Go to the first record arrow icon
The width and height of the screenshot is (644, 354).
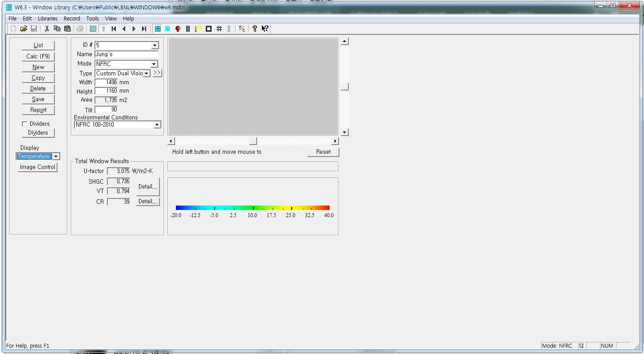coord(114,29)
